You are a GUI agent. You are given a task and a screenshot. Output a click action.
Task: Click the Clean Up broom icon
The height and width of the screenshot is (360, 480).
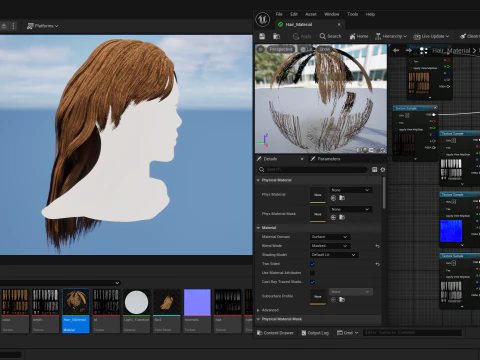click(463, 36)
